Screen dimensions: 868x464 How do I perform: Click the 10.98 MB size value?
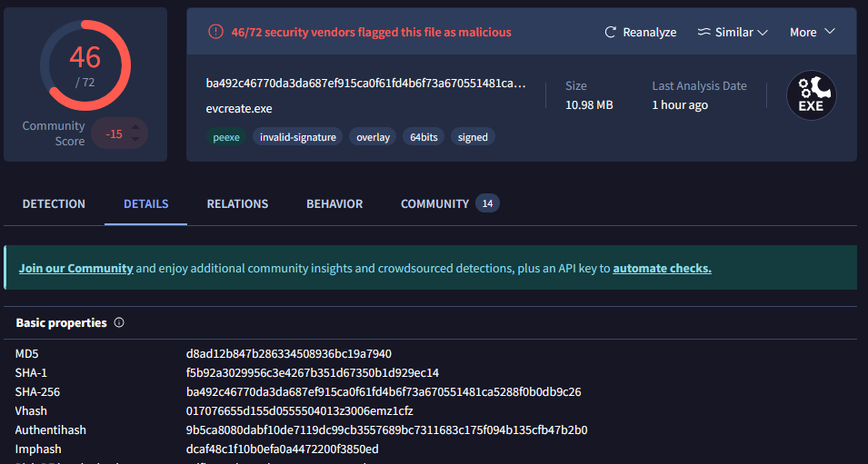click(x=589, y=105)
